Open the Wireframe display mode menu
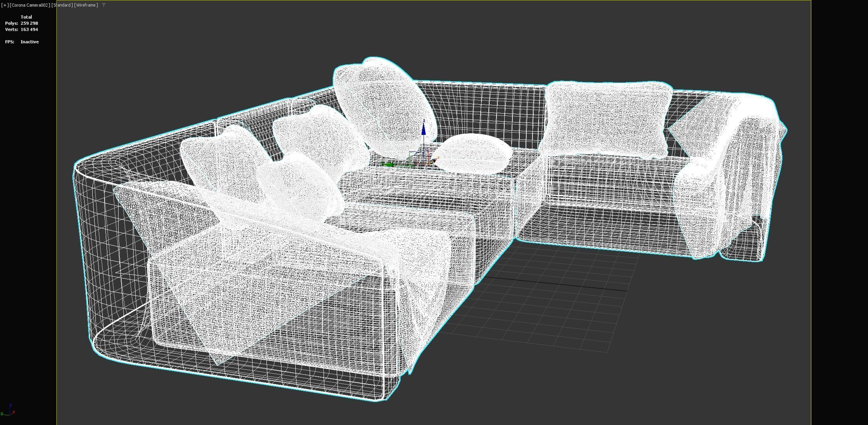 point(86,5)
